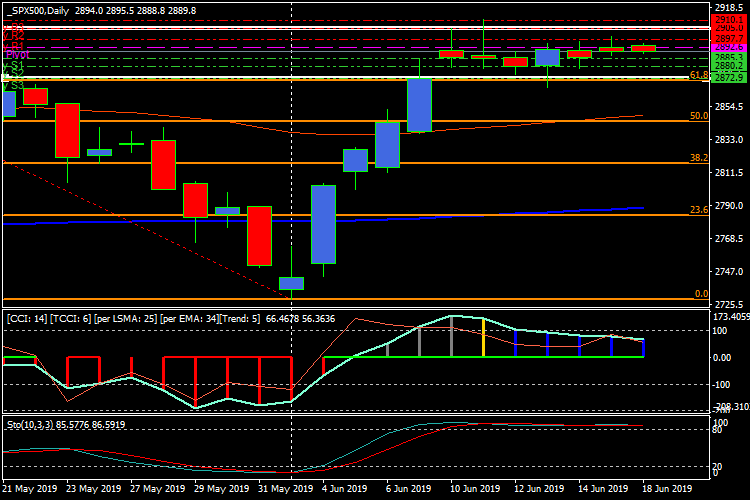This screenshot has height=500, width=750.
Task: Select the 21 May 2019 date label
Action: [30, 489]
